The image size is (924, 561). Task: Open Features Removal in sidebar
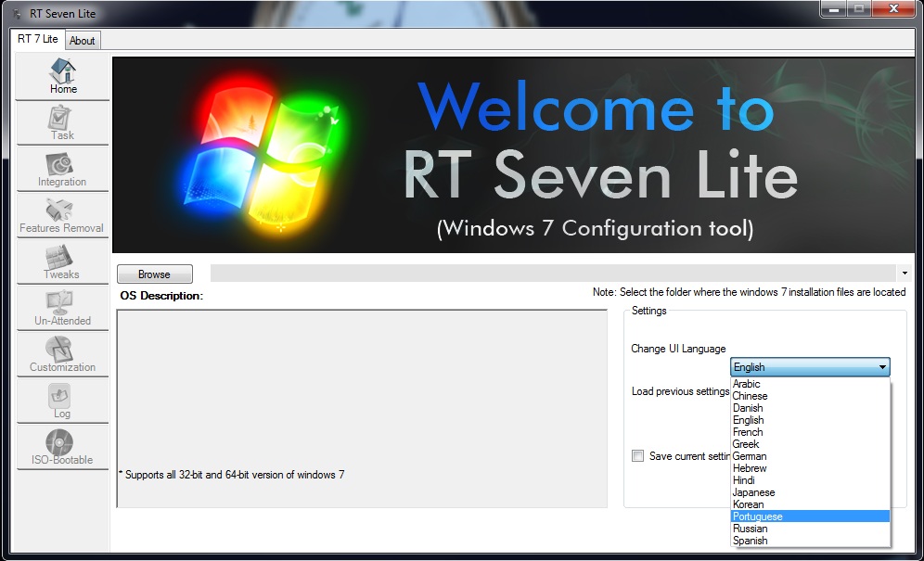pyautogui.click(x=62, y=216)
